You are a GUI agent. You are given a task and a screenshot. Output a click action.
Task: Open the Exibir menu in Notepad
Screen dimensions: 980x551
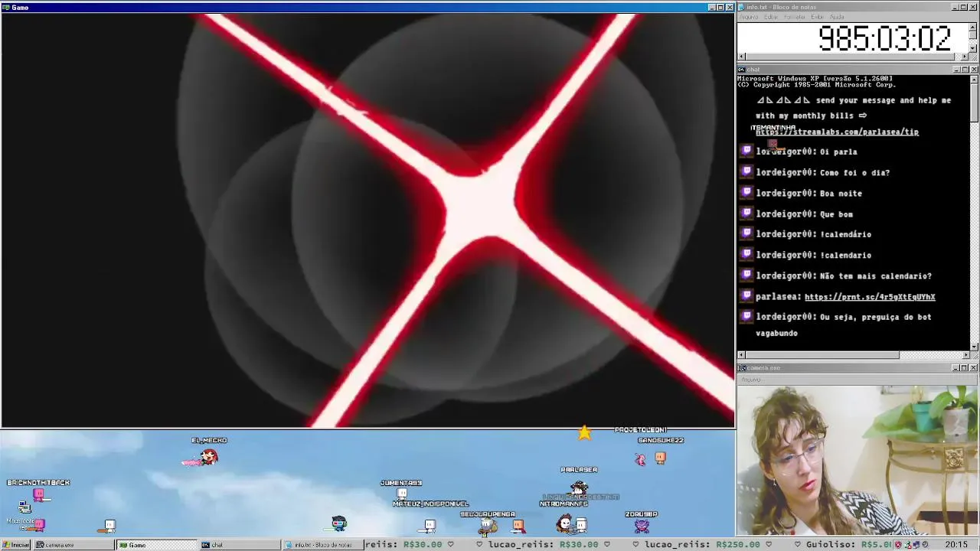click(x=818, y=17)
